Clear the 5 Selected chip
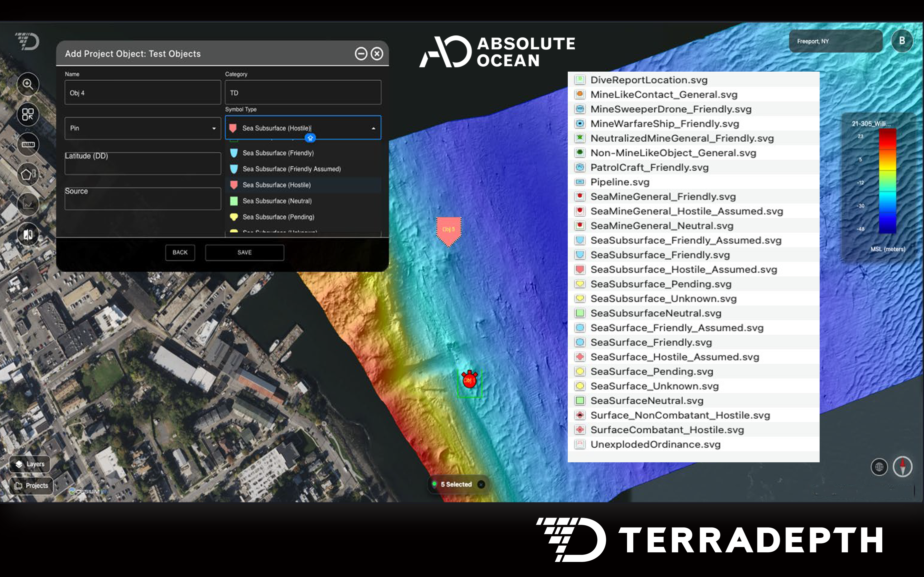Viewport: 924px width, 577px height. [x=482, y=484]
